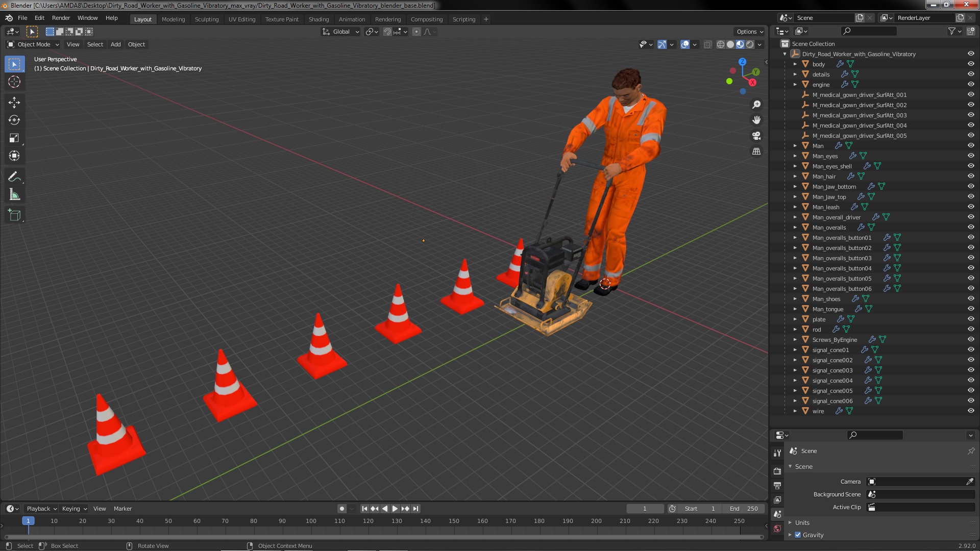Click the Start frame field
980x551 pixels.
pyautogui.click(x=701, y=509)
